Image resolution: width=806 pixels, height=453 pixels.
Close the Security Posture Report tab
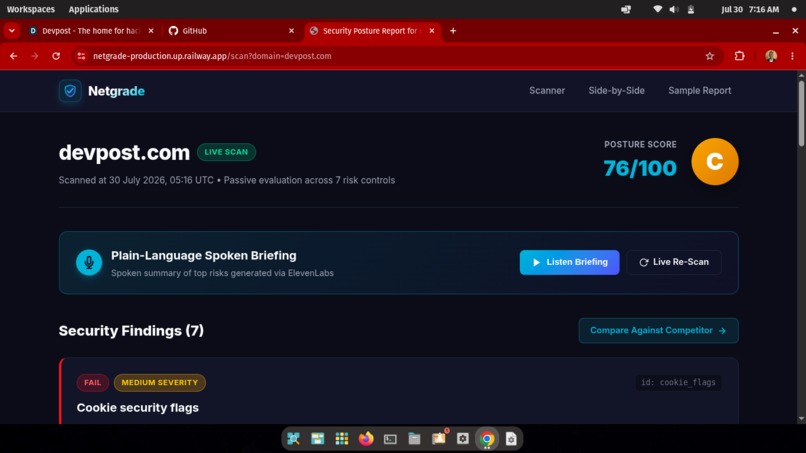pos(432,31)
